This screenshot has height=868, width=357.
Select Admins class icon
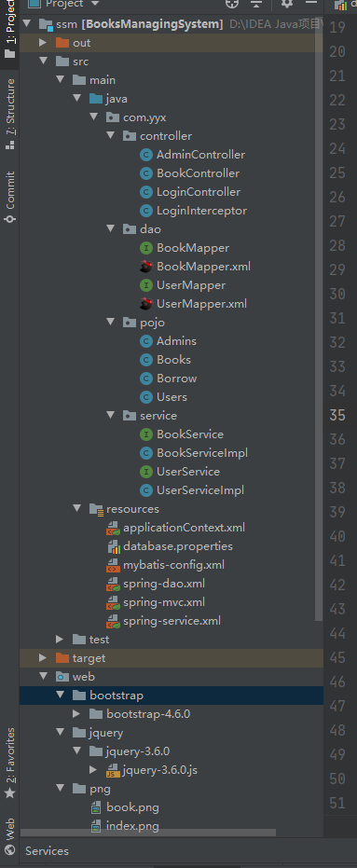click(146, 341)
